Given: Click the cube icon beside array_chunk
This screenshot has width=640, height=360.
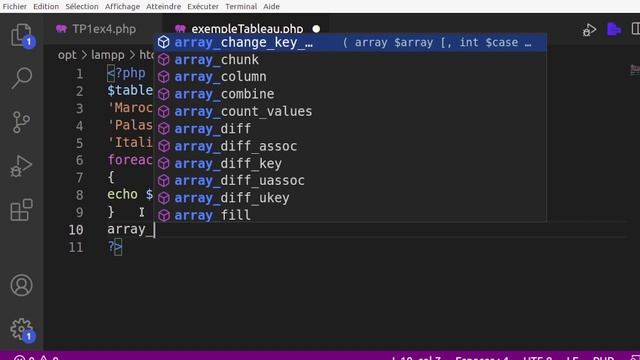Looking at the screenshot, I should [x=164, y=60].
